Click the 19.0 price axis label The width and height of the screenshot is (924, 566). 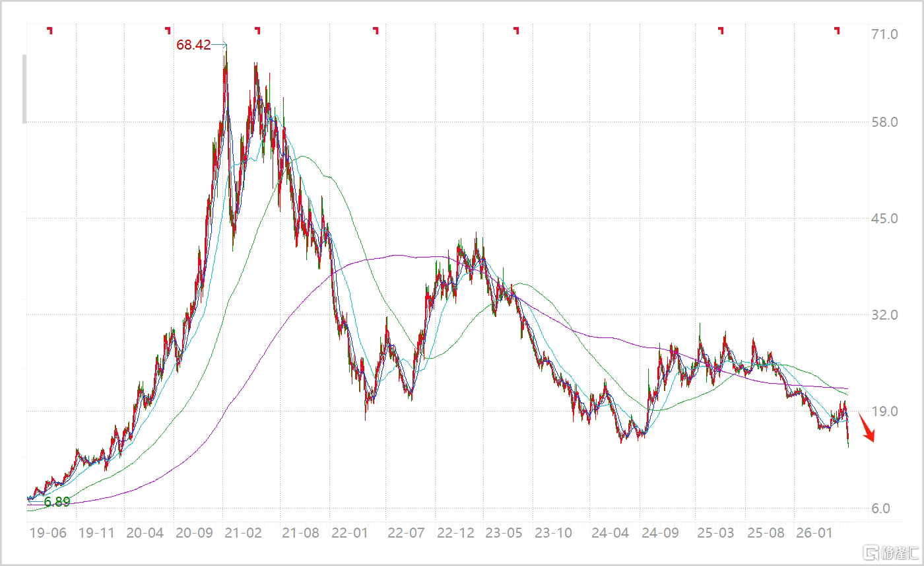884,411
